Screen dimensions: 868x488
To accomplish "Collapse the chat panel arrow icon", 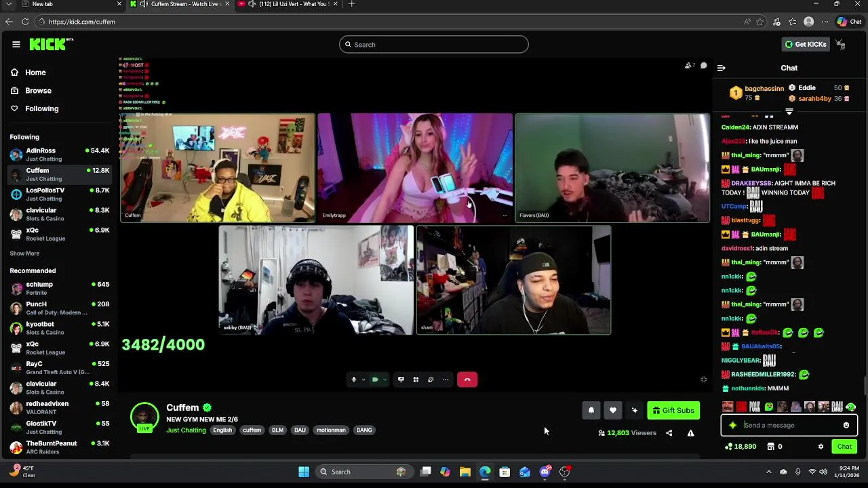I will coord(721,68).
